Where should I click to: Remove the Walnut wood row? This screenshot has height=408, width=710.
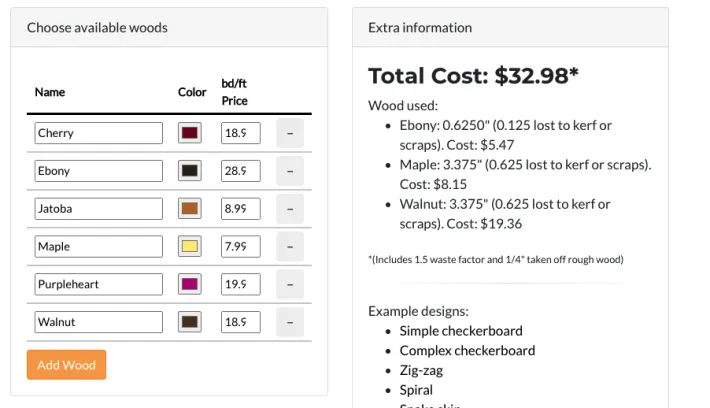coord(290,323)
